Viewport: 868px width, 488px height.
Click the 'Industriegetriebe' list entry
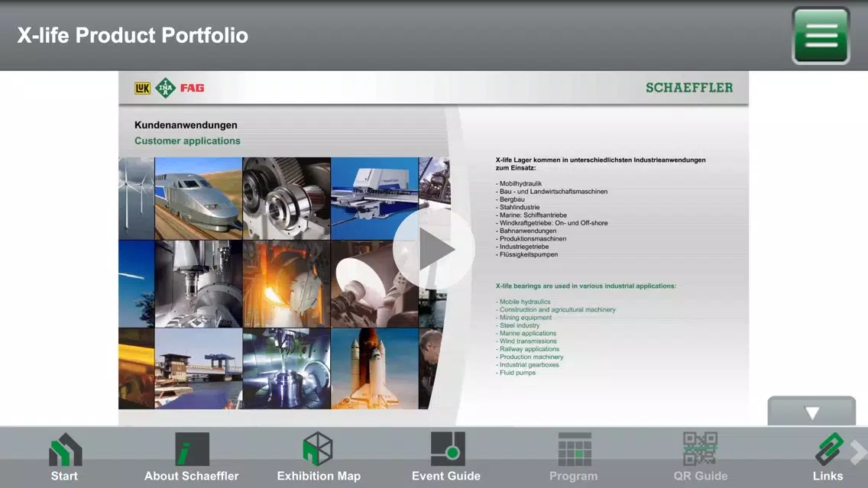[523, 247]
